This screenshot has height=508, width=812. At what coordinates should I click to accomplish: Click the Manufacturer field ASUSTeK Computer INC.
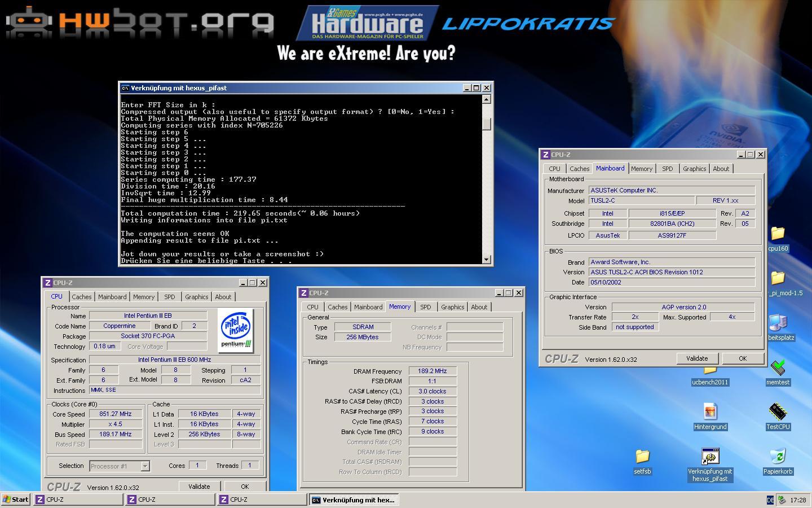672,190
